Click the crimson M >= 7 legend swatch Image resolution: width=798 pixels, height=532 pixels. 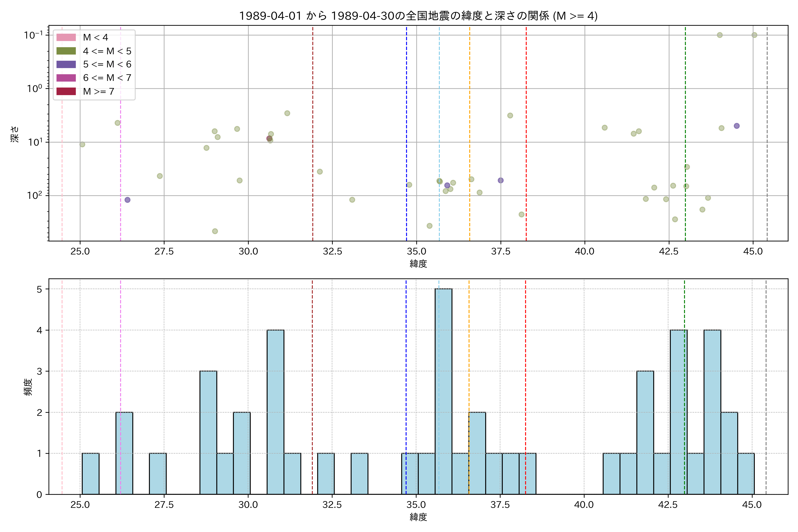coord(66,91)
